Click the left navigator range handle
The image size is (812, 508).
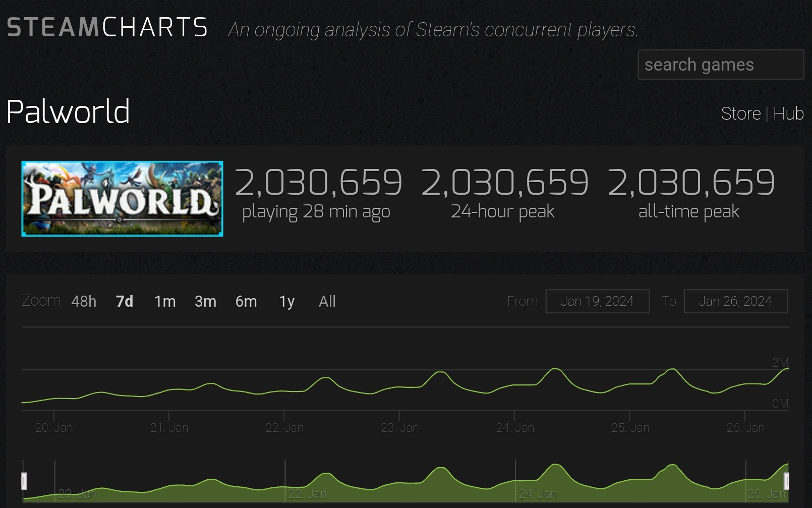coord(24,481)
